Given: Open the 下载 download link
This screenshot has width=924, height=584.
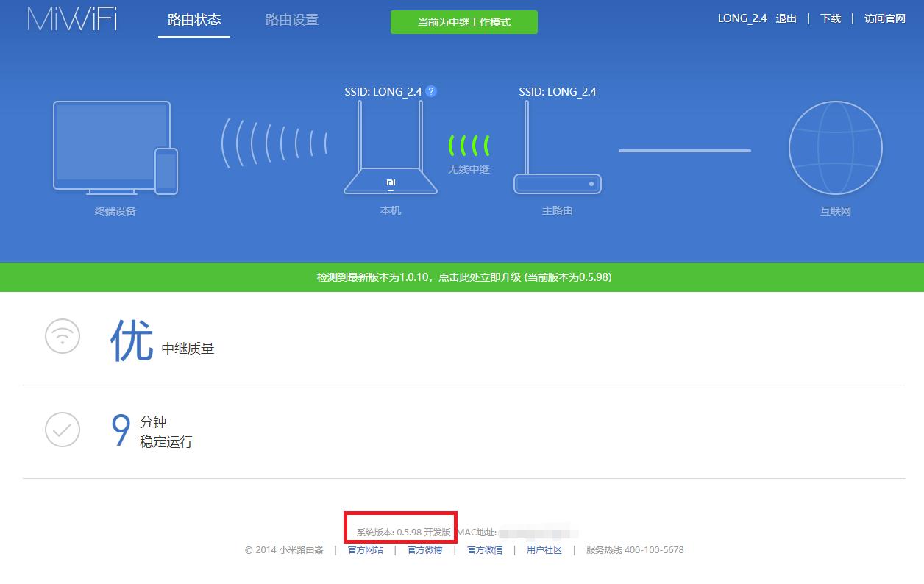Looking at the screenshot, I should pyautogui.click(x=830, y=18).
